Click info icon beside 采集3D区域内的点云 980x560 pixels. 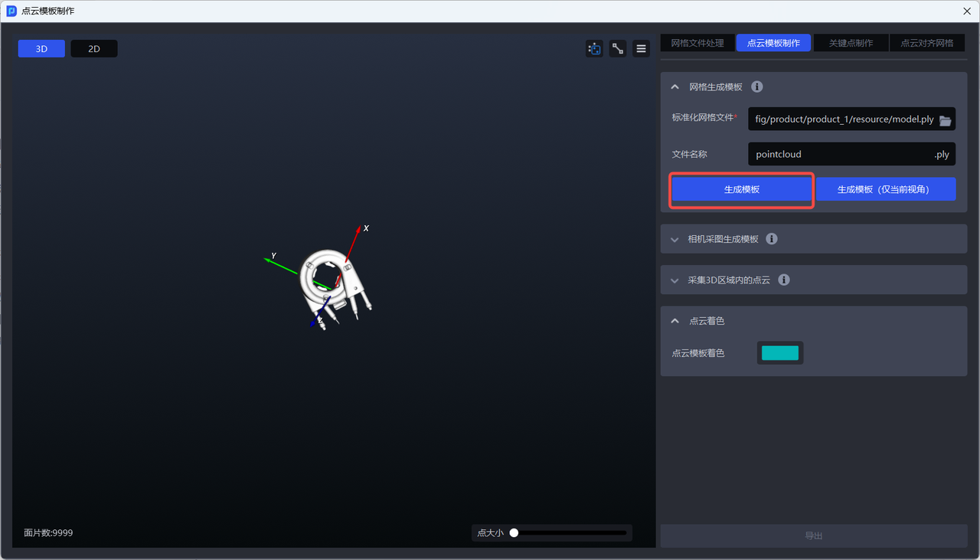(x=784, y=280)
